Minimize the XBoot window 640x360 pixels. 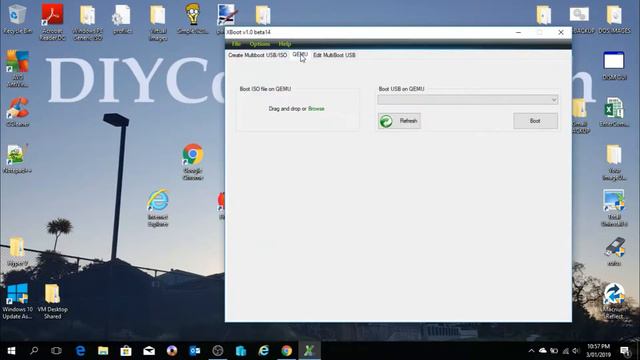click(518, 32)
